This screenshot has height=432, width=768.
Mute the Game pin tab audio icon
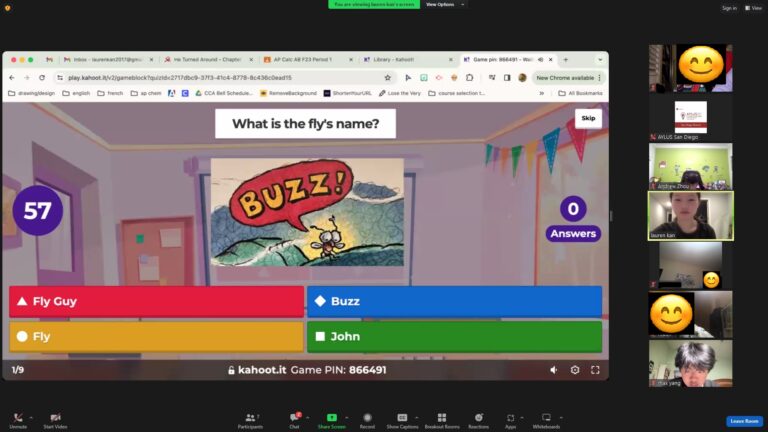coord(540,59)
